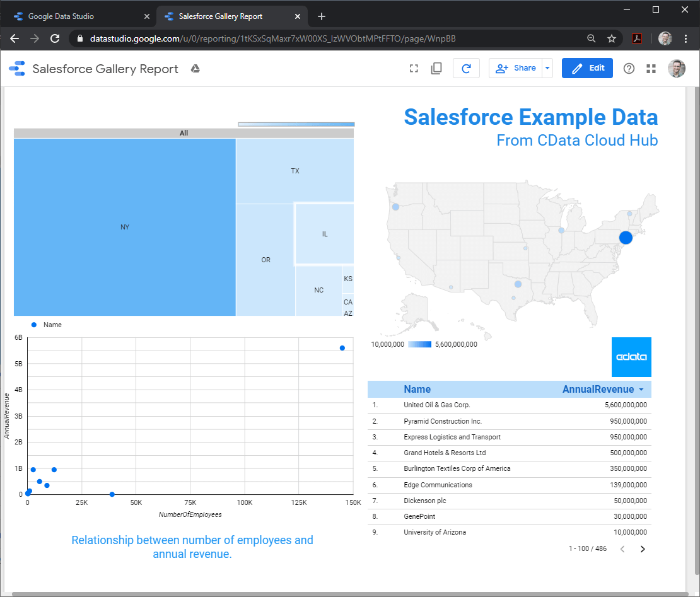Viewport: 700px width, 597px height.
Task: Open the Help question mark icon
Action: click(629, 69)
